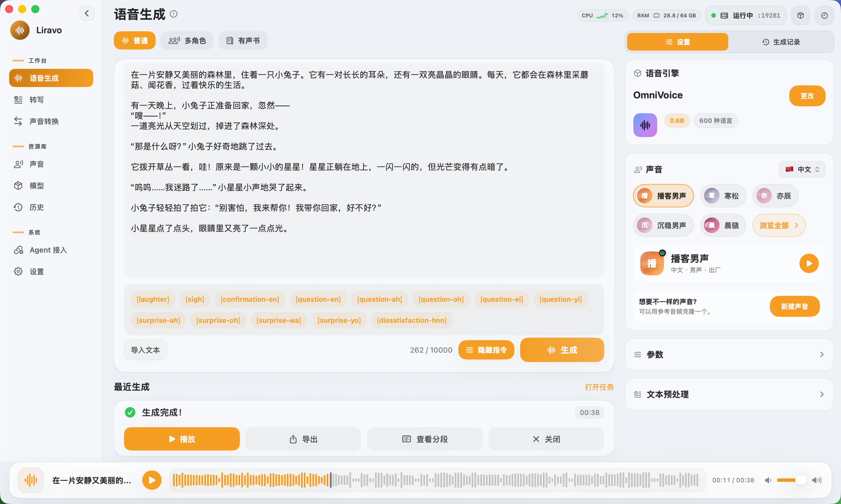
Task: Click the info icon next to 语音生成 title
Action: tap(174, 14)
